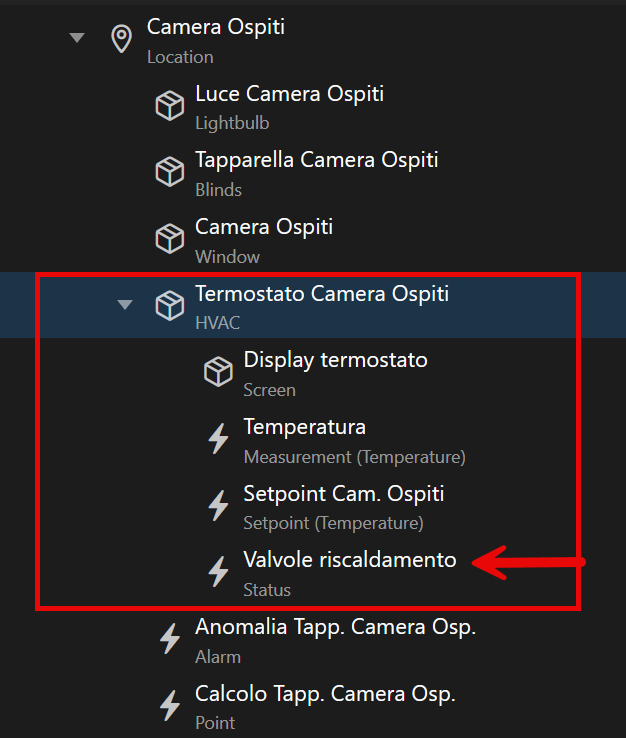Click the cube icon beside Luce Camera Ospiti
626x738 pixels.
(169, 106)
